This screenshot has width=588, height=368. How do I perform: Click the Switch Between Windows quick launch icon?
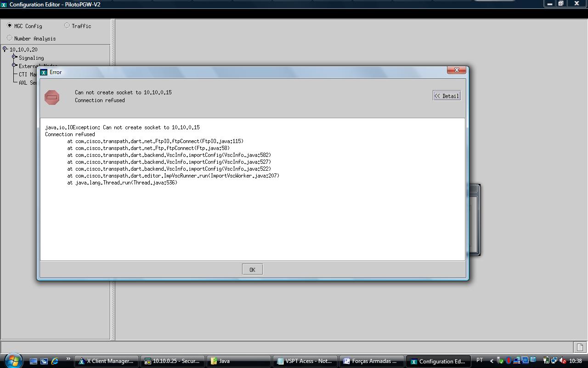(44, 361)
